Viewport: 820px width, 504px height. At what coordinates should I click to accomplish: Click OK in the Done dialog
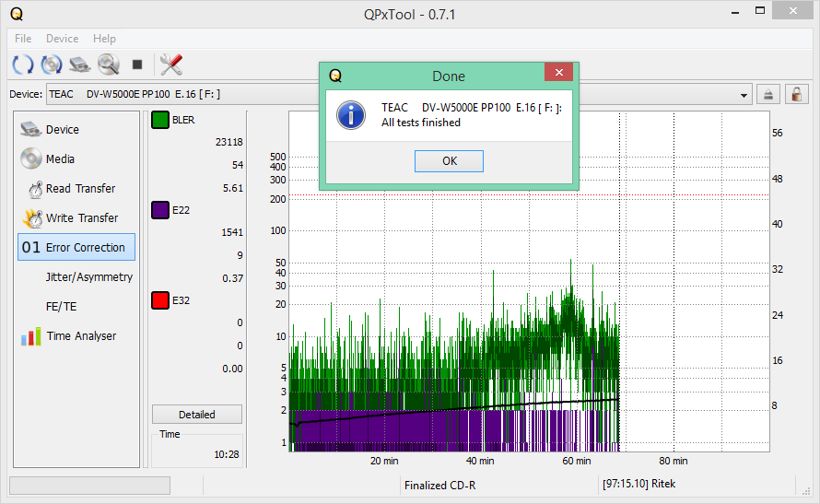coord(449,161)
